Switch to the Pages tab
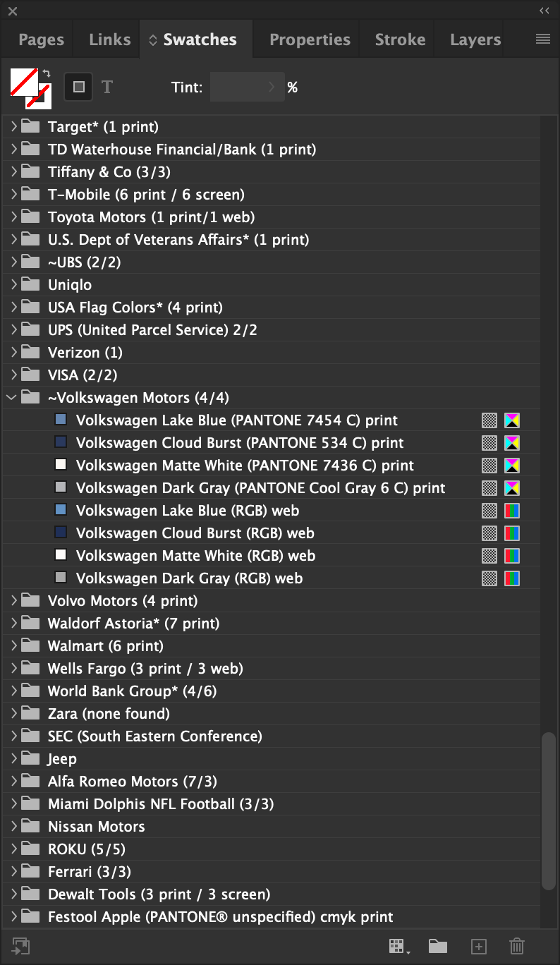 pos(41,40)
